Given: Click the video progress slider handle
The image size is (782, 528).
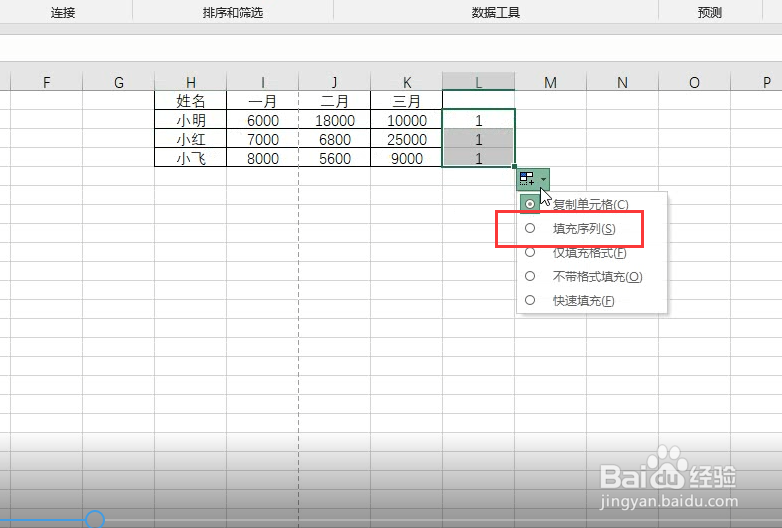Looking at the screenshot, I should [95, 520].
